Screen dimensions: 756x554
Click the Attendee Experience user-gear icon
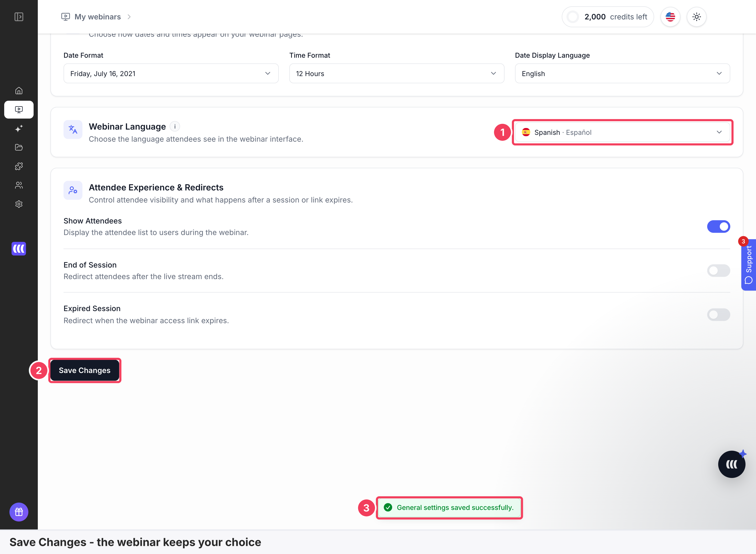tap(73, 190)
